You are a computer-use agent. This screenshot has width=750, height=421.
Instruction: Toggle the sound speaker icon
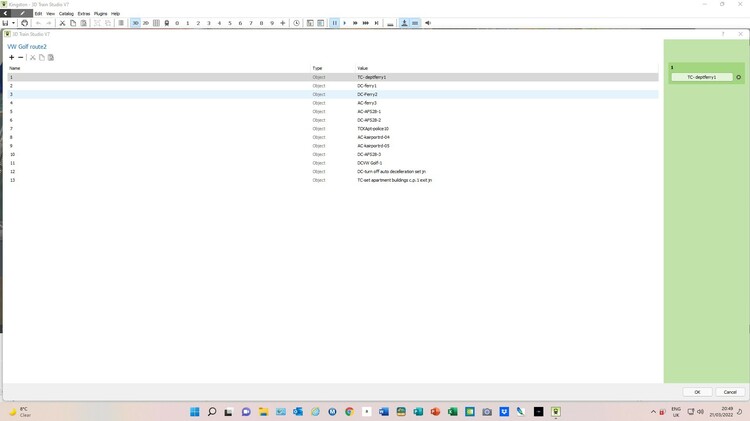[x=428, y=23]
